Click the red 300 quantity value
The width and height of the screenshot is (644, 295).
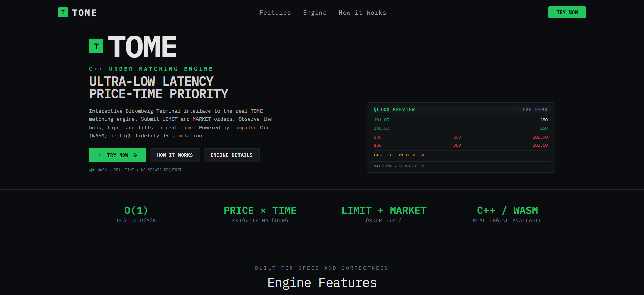click(x=457, y=145)
